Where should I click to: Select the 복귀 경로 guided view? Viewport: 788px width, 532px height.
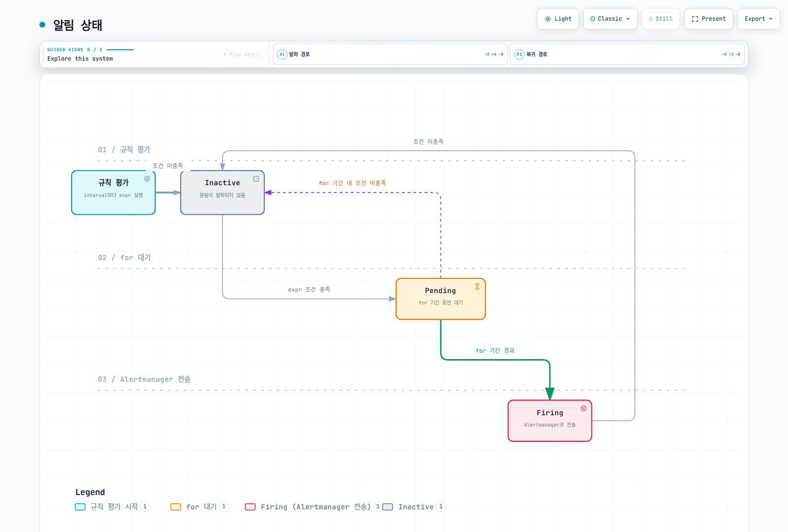[x=627, y=54]
